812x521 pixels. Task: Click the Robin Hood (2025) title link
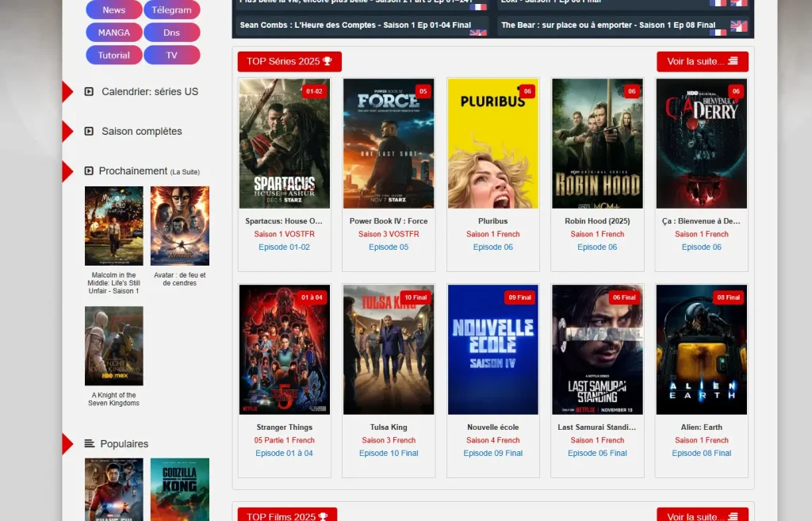[x=597, y=220]
